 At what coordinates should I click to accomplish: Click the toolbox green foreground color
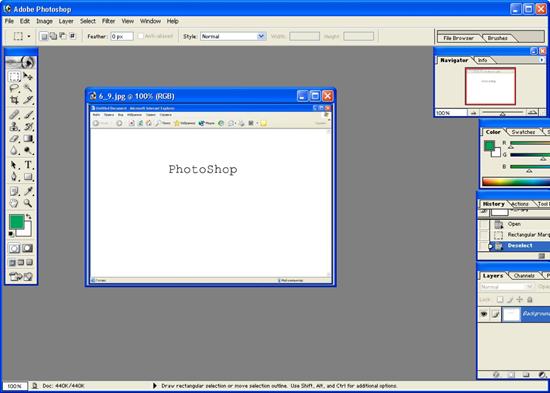16,221
